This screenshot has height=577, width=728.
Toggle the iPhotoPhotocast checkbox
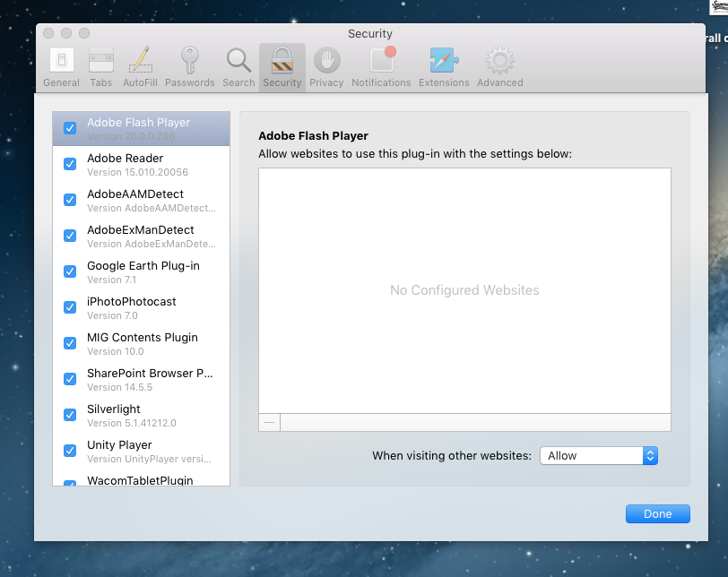[x=70, y=307]
